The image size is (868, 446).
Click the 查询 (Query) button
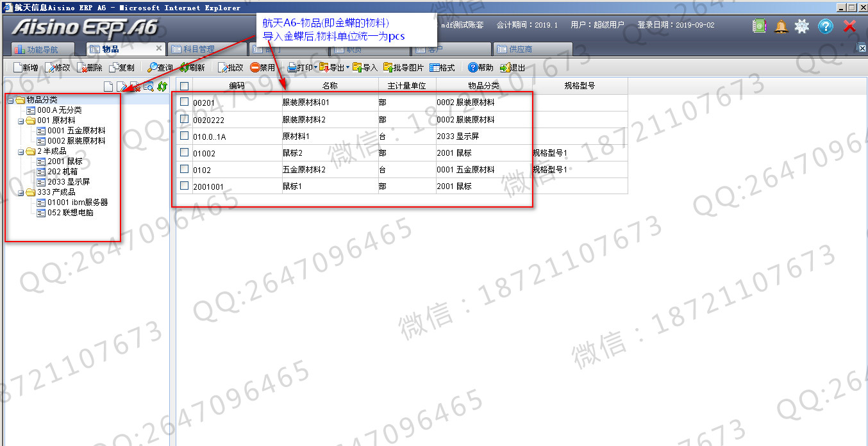[x=160, y=67]
